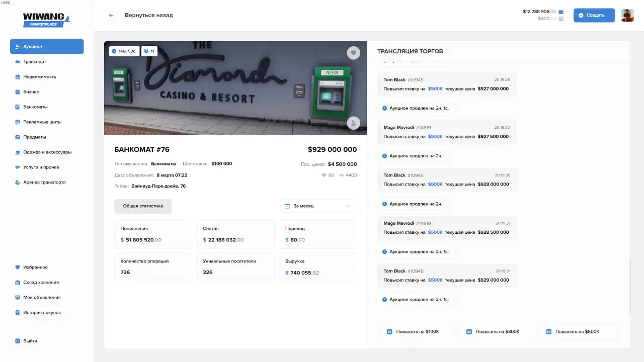Click the Logout icon
644x362 pixels.
click(x=18, y=341)
